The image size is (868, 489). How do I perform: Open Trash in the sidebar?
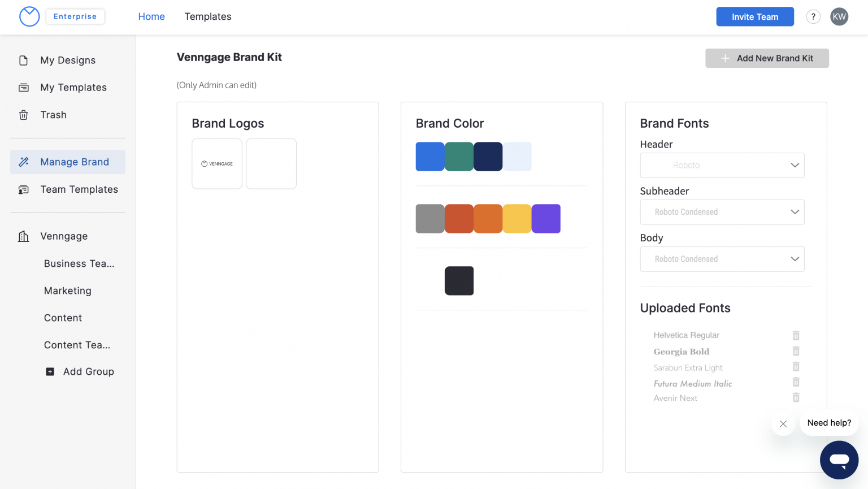pyautogui.click(x=54, y=115)
